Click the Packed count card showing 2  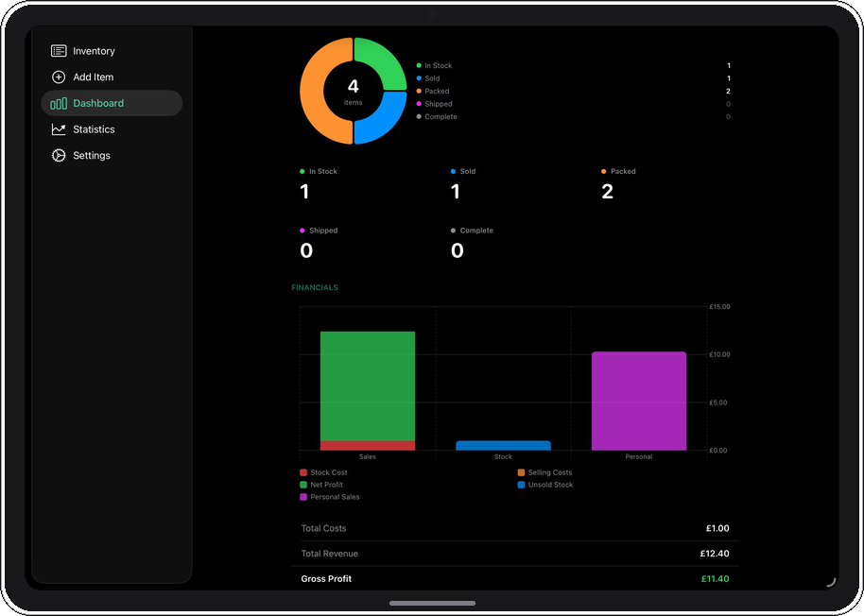(x=618, y=184)
